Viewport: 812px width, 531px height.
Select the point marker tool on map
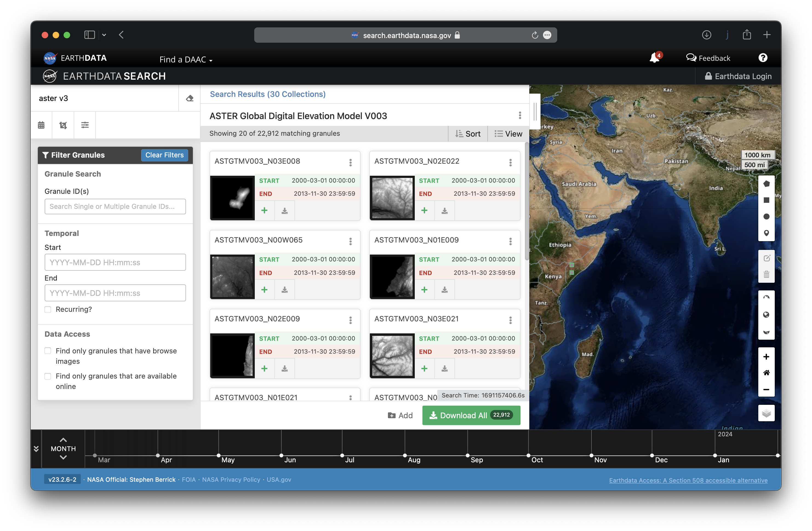(x=766, y=233)
